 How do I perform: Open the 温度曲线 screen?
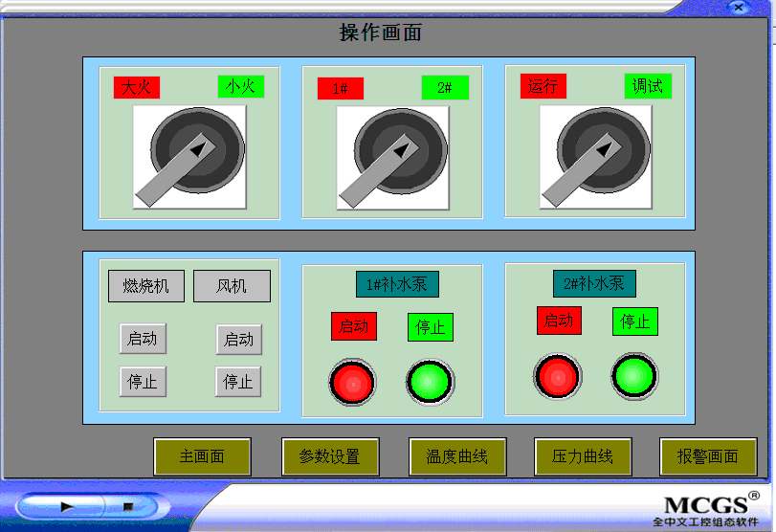457,456
